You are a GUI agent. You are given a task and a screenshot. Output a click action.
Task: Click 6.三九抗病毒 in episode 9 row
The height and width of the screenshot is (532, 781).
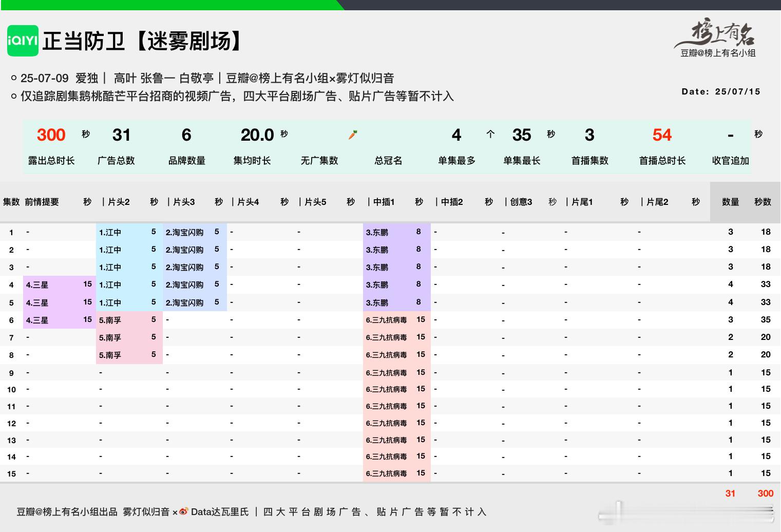pos(386,372)
